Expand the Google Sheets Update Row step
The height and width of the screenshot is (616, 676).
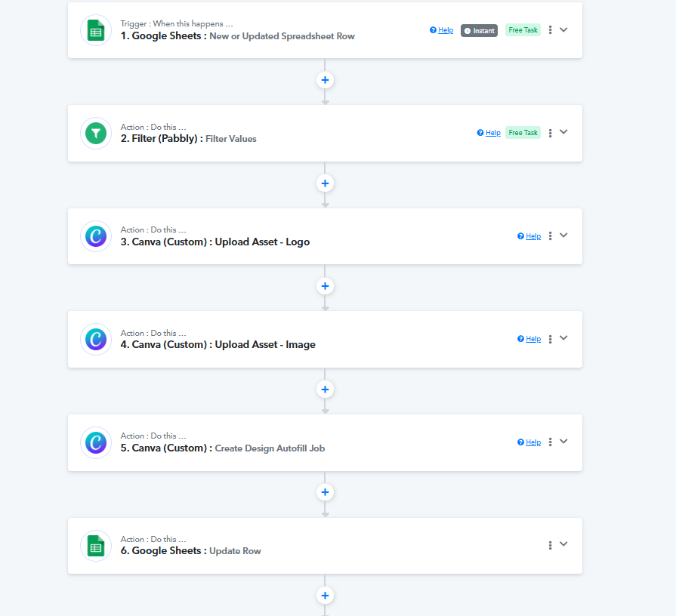click(563, 544)
